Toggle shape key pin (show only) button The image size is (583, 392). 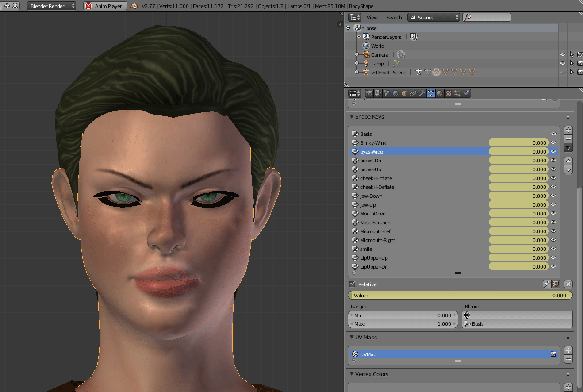(x=547, y=284)
